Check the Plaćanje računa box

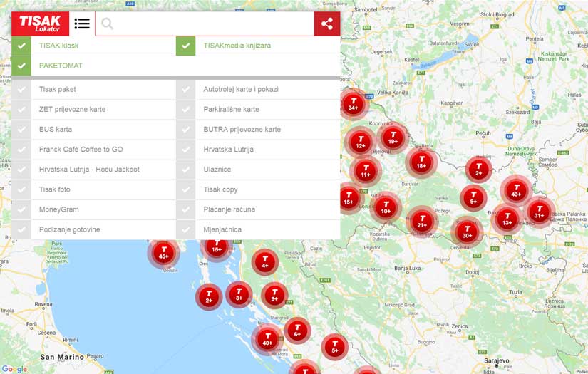coord(185,210)
